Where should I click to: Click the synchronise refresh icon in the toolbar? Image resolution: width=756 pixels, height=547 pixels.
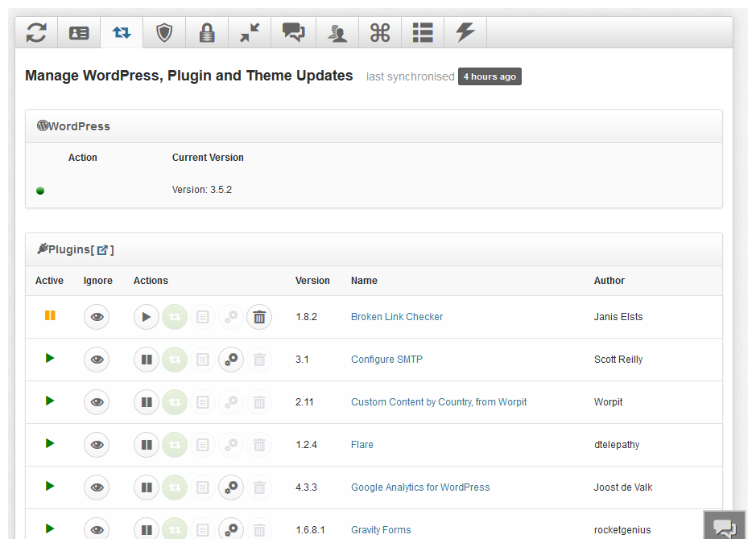click(x=36, y=32)
